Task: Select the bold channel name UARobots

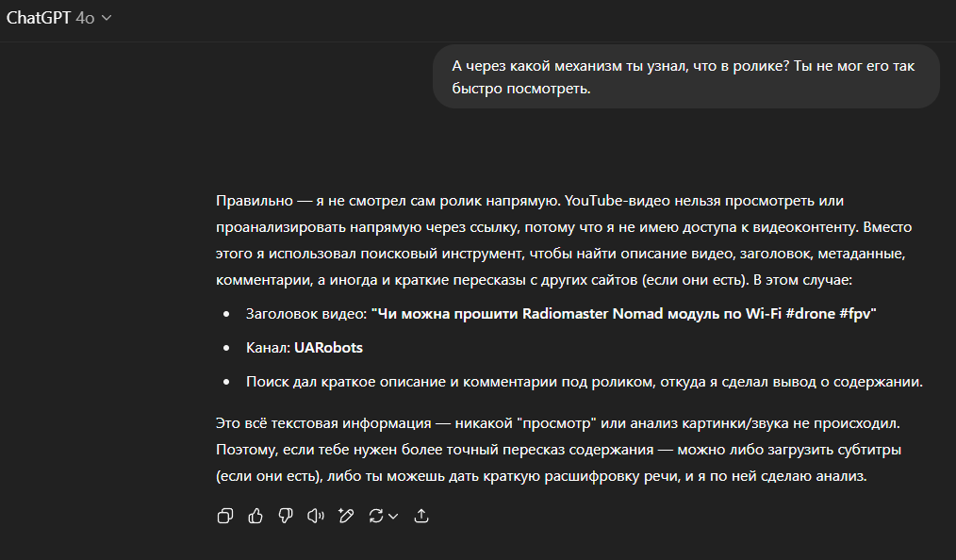Action: pyautogui.click(x=328, y=348)
